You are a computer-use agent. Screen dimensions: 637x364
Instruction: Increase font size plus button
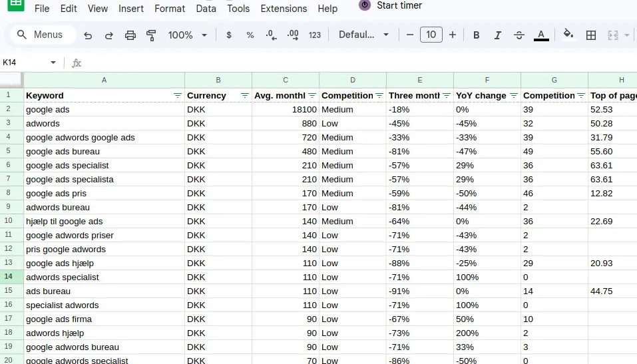click(x=452, y=35)
